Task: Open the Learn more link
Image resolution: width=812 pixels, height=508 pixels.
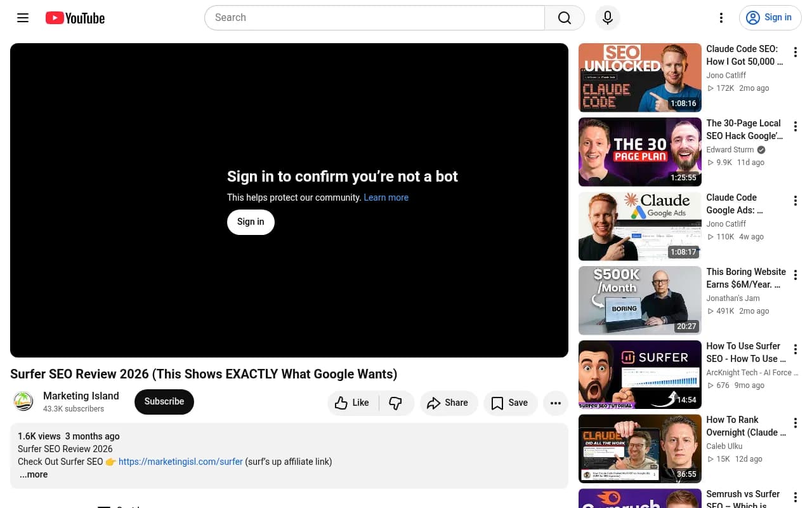Action: [x=386, y=197]
